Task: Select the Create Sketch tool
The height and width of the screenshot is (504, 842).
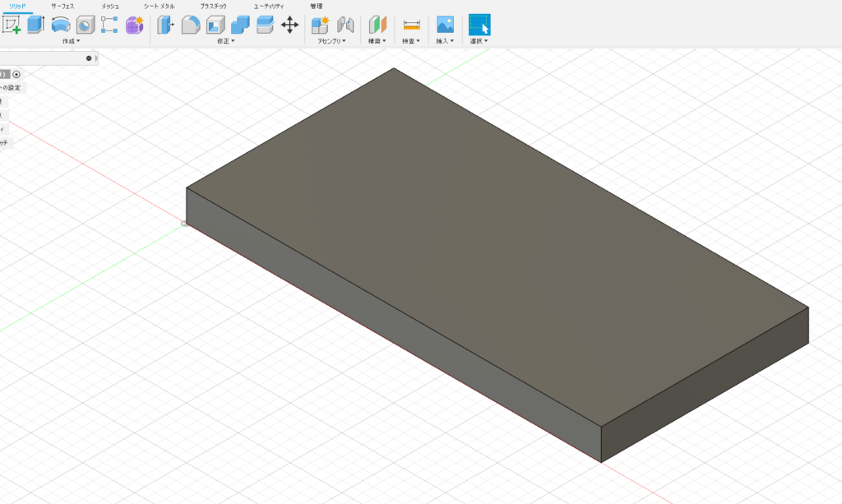Action: pos(12,25)
